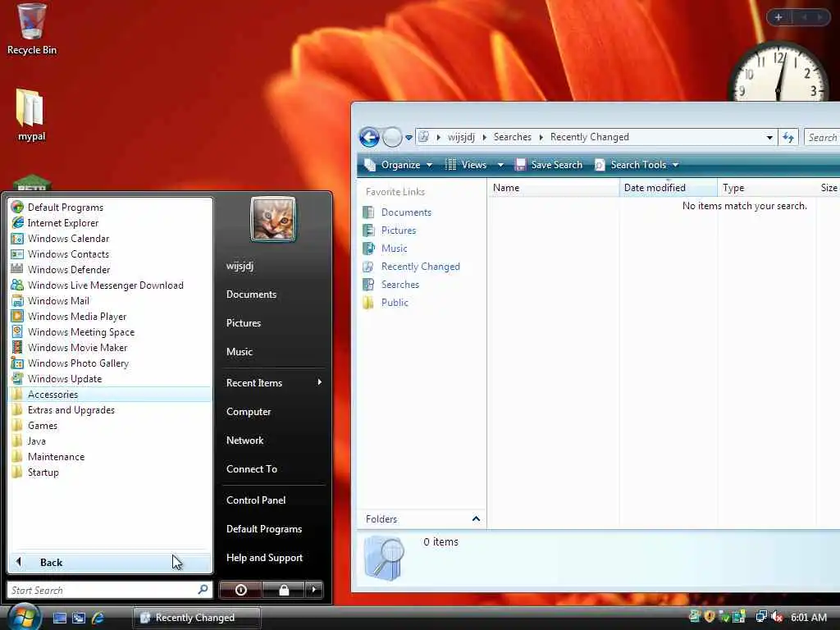
Task: Open Searches in Favorite Links
Action: tap(400, 285)
